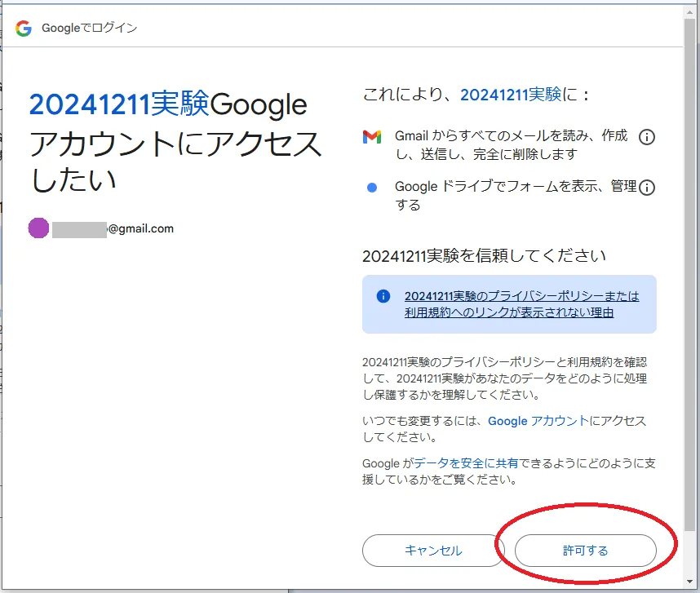Click 20241211実験 link after これにより
The width and height of the screenshot is (700, 593).
[x=510, y=95]
